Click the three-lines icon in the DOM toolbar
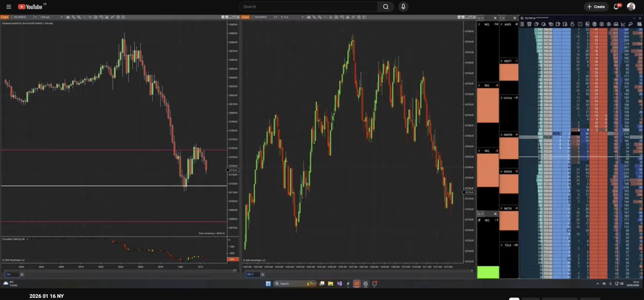Viewport: 644px width, 300px height. coord(522,24)
